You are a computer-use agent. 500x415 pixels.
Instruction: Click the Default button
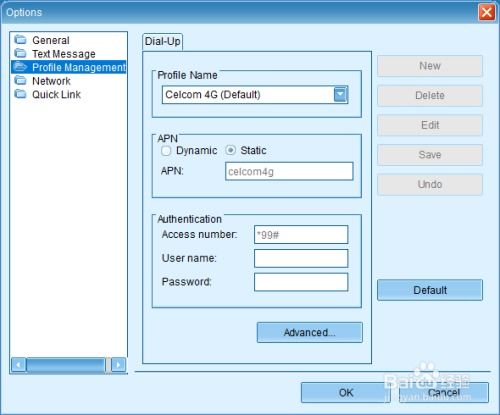(x=430, y=290)
